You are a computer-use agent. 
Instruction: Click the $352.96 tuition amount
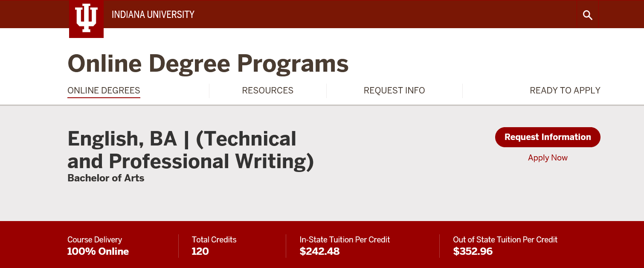pyautogui.click(x=473, y=251)
